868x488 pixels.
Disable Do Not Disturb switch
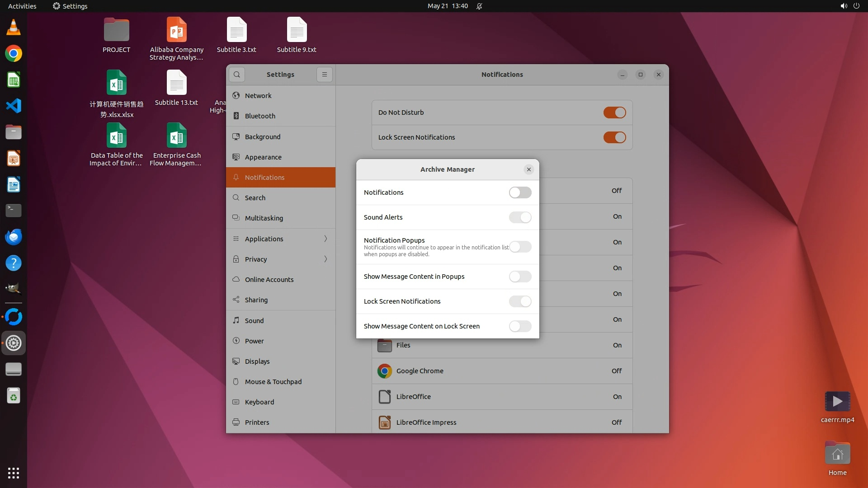point(614,113)
